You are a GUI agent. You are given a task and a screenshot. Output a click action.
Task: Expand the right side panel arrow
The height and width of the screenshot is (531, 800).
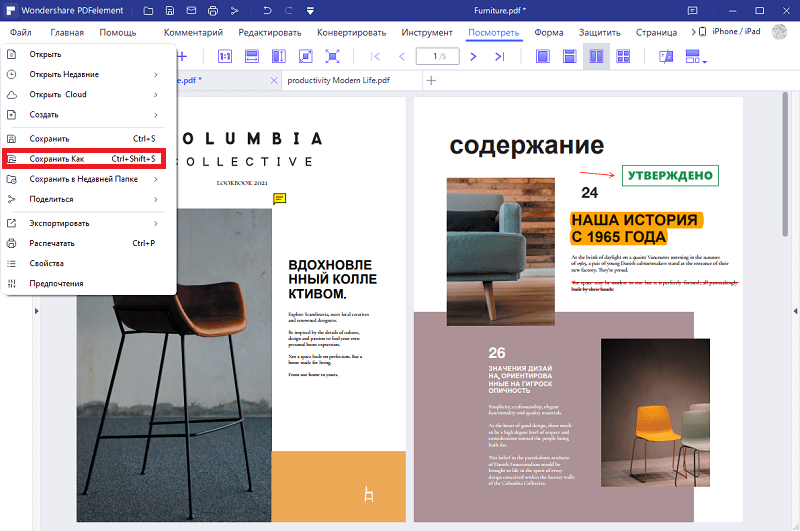795,311
